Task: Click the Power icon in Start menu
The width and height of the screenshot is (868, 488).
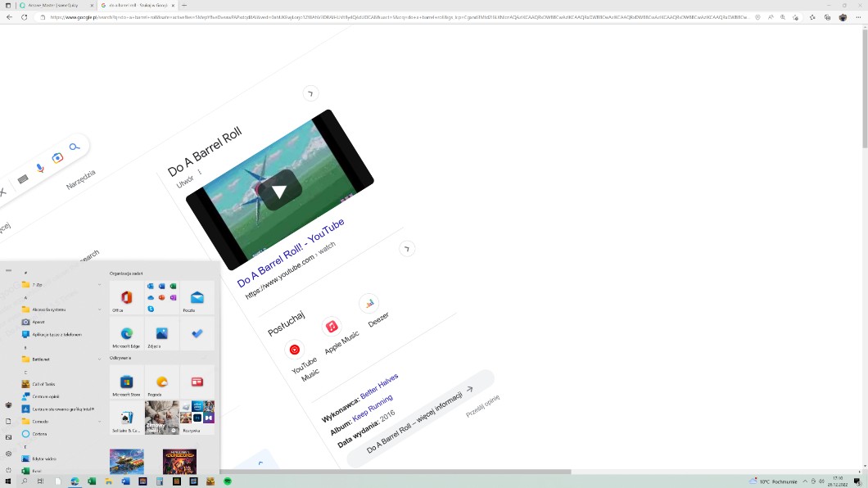Action: point(8,470)
